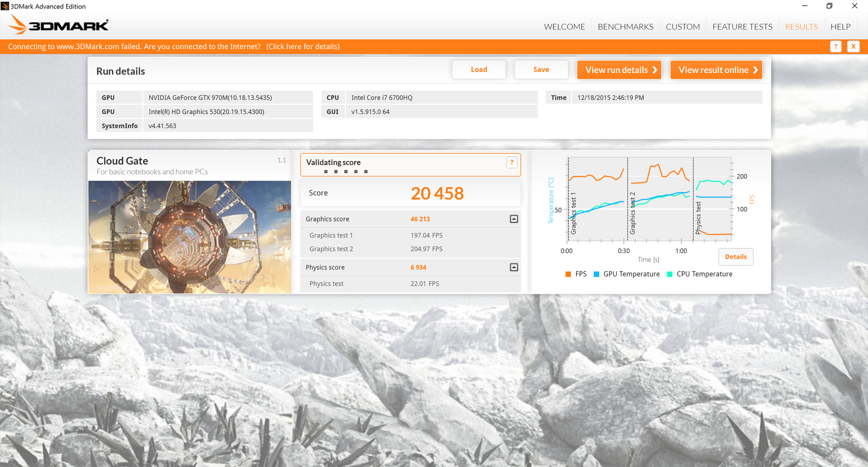Screen dimensions: 868x467
Task: Click the 3DMark logo
Action: click(x=59, y=25)
